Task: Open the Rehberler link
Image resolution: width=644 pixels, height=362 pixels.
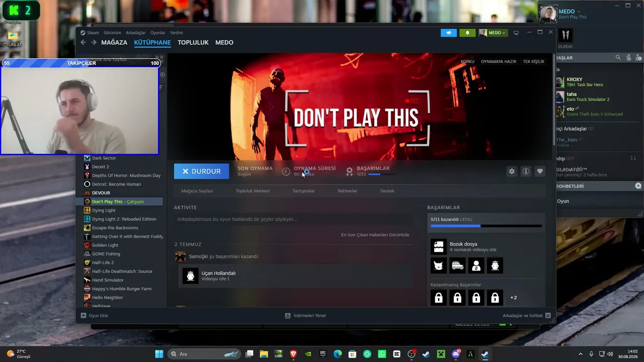Action: point(348,191)
